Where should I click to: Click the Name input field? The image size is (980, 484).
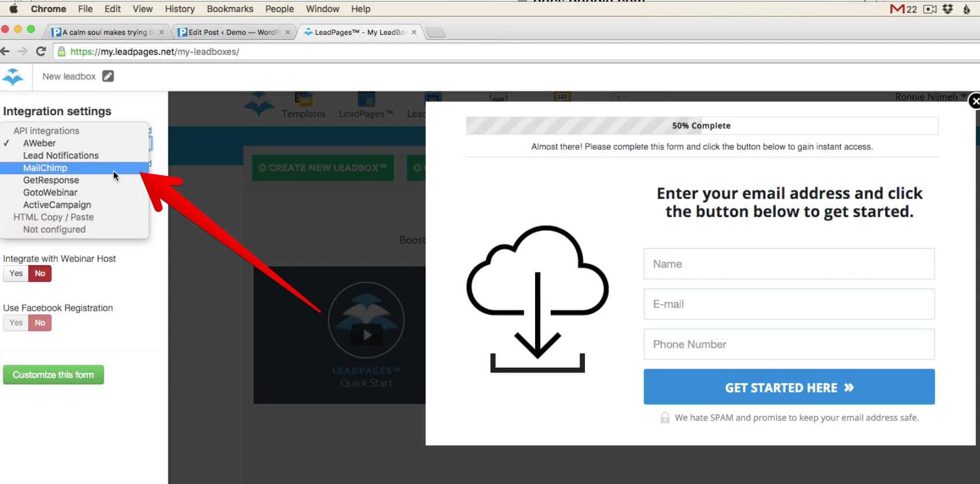789,264
